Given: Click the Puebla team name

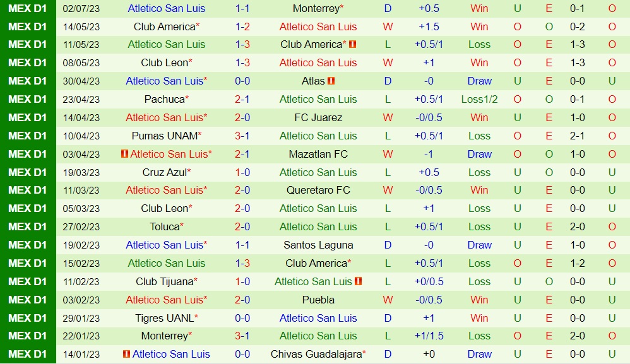Looking at the screenshot, I should (x=318, y=300).
